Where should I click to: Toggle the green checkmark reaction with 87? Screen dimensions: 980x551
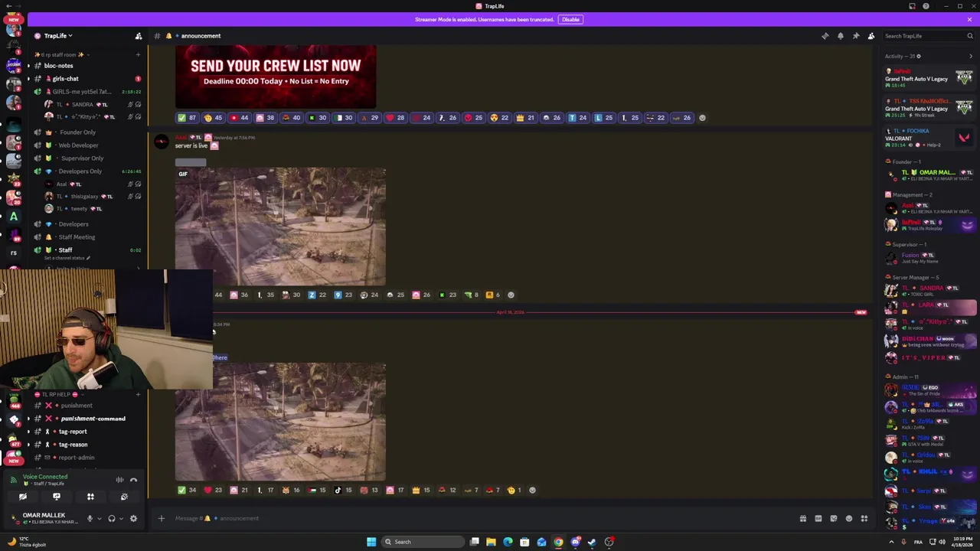tap(187, 118)
